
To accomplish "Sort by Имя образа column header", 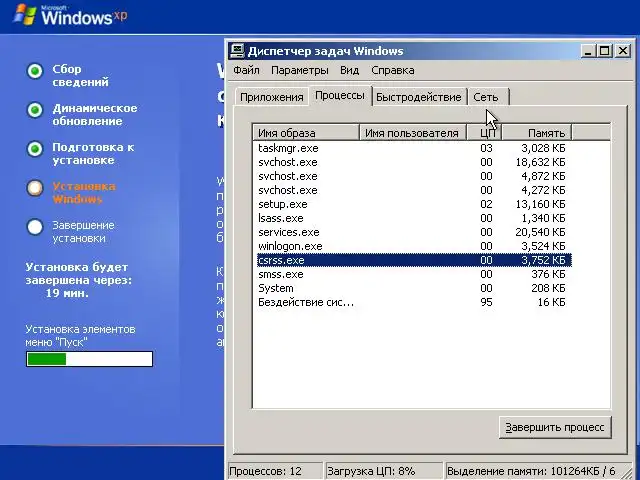I will pos(306,133).
